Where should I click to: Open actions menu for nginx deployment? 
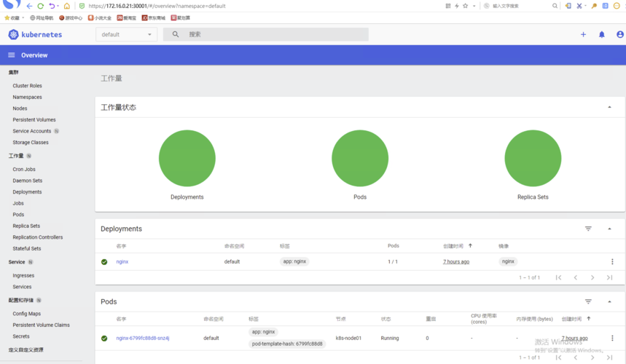point(612,262)
